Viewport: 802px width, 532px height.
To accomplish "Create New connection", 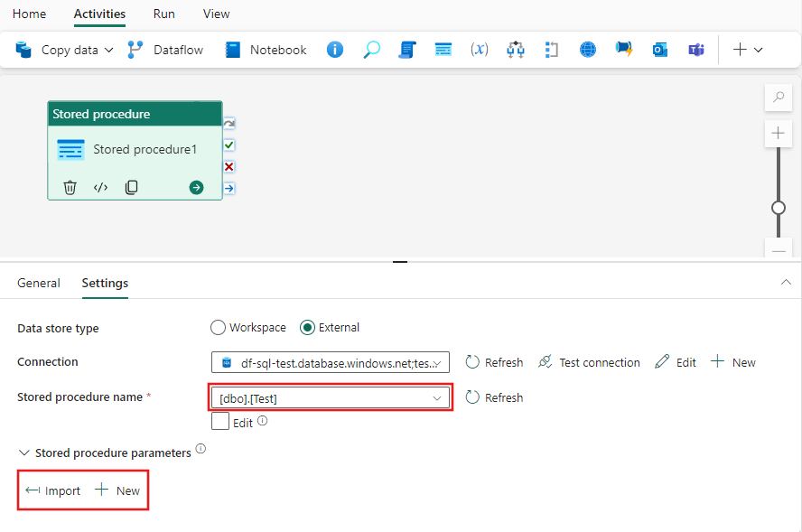I will click(733, 362).
